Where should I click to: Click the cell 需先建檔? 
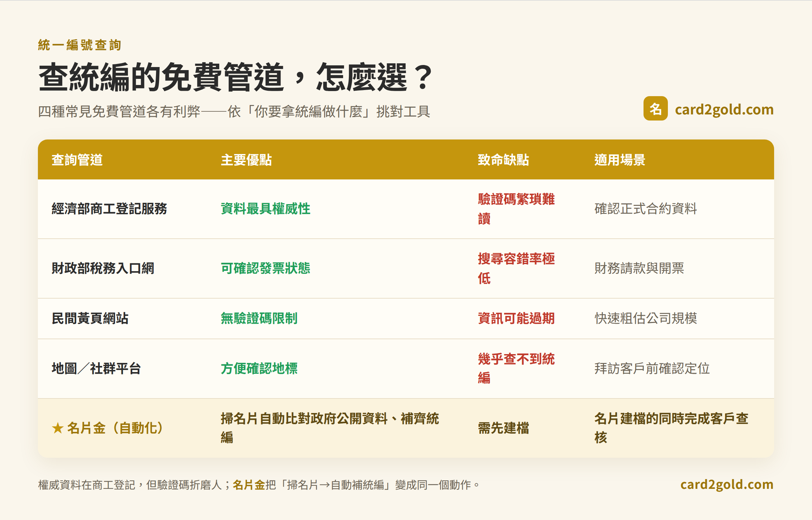[503, 428]
